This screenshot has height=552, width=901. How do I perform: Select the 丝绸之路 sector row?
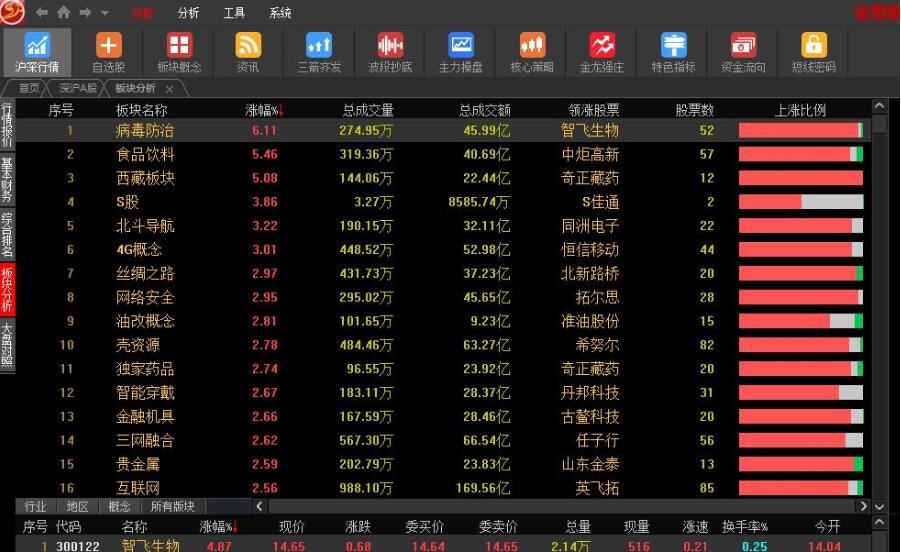(x=442, y=273)
